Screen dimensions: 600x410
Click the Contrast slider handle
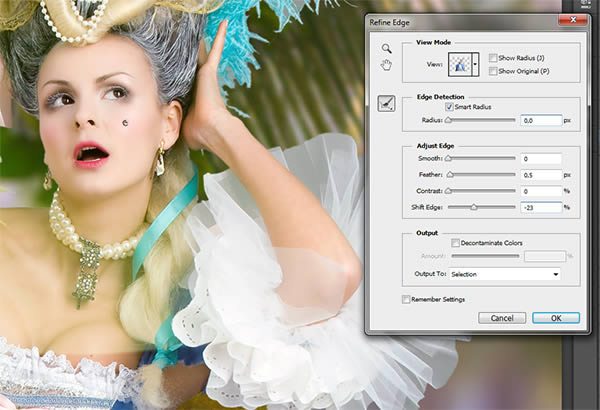(448, 191)
